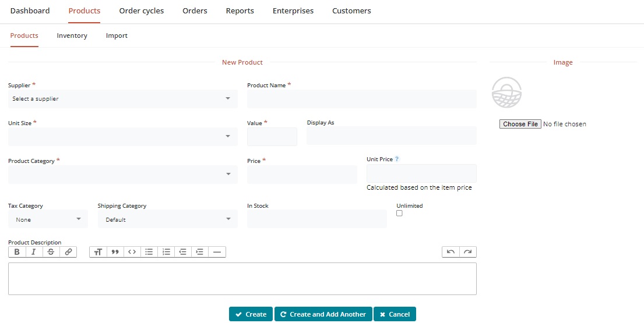Undo the last edit in description editor
Image resolution: width=644 pixels, height=323 pixels.
pos(451,252)
